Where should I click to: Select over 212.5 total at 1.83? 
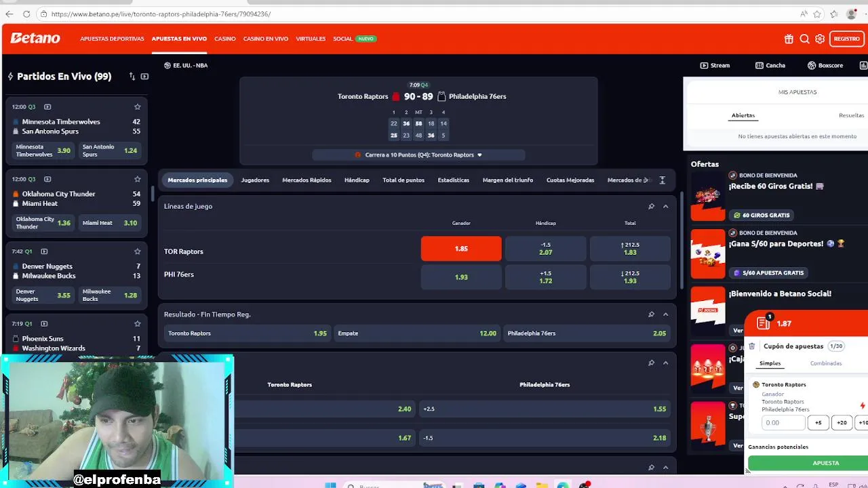point(630,249)
